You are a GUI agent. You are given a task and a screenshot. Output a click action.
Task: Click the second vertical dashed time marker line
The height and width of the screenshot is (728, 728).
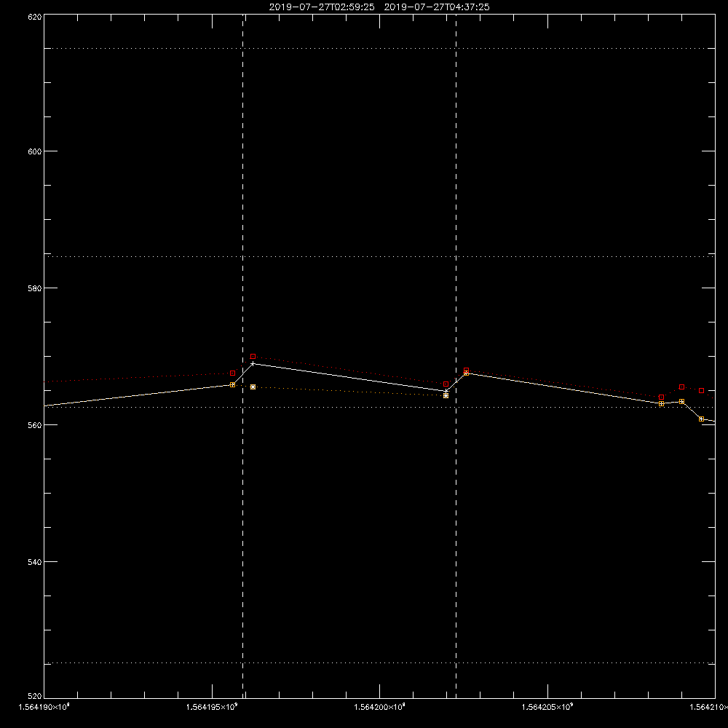tap(456, 355)
